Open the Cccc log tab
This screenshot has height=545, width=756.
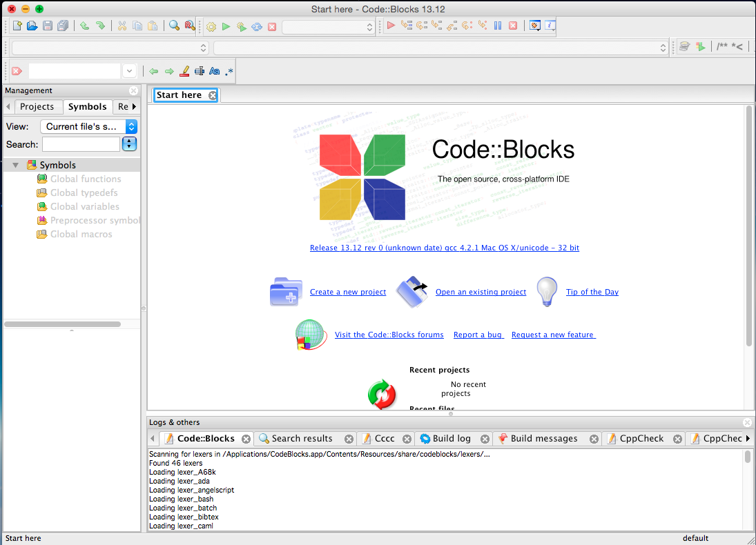click(385, 439)
